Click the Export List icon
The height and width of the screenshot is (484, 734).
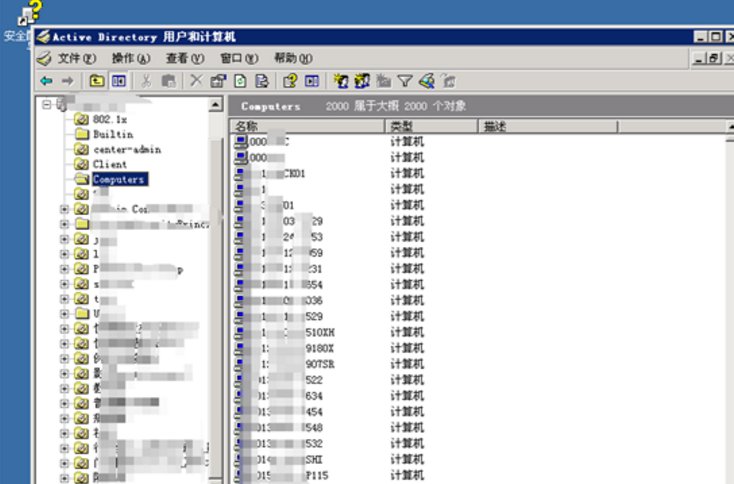pos(262,81)
